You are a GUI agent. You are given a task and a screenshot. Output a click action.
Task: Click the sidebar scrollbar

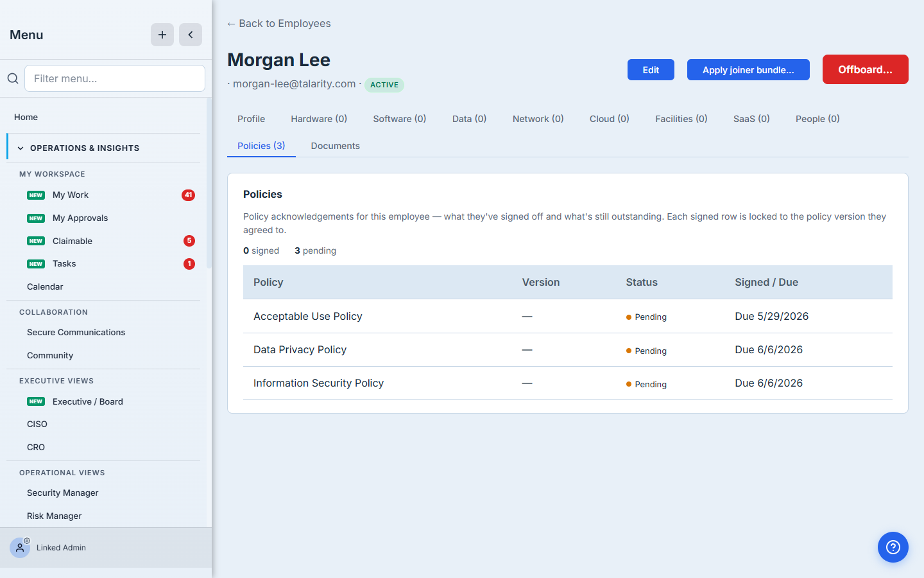(209, 183)
